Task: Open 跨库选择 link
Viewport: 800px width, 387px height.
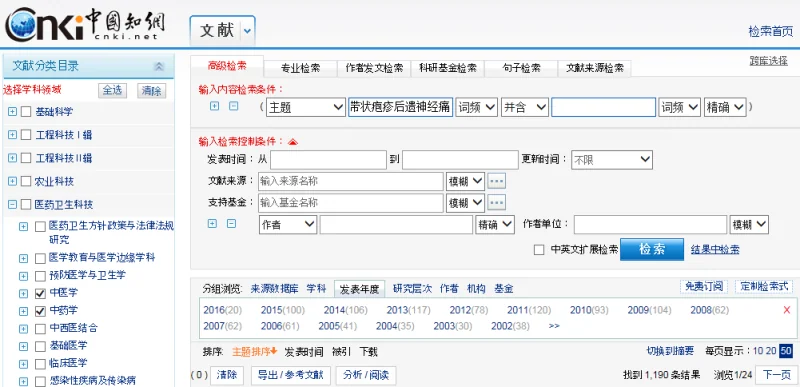Action: pyautogui.click(x=768, y=60)
